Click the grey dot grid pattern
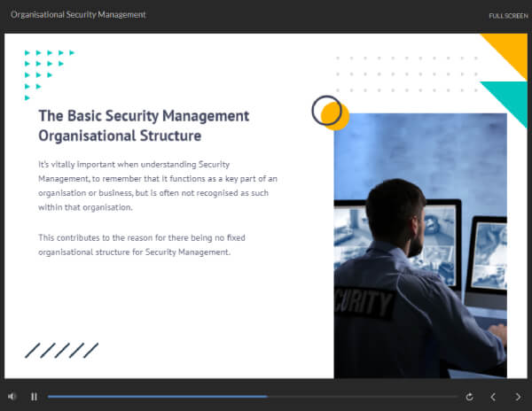 [407, 74]
